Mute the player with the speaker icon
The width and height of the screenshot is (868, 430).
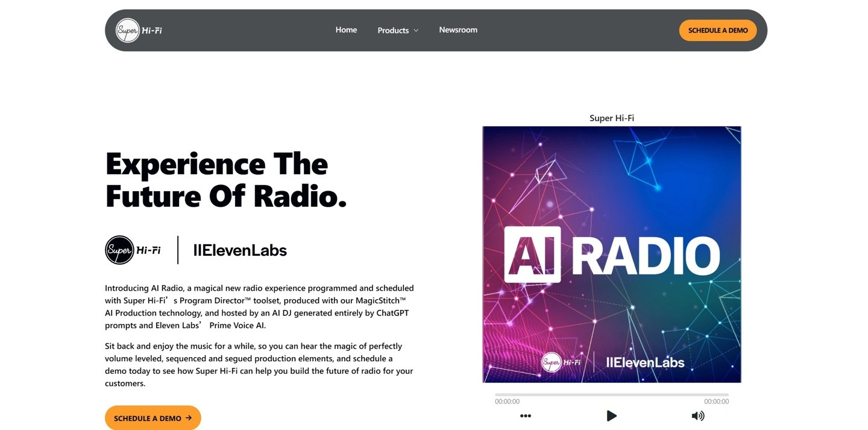[697, 416]
